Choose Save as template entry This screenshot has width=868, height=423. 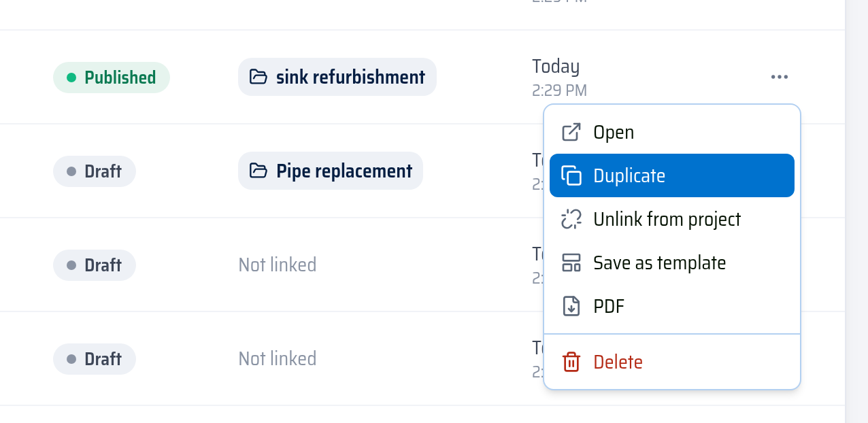pyautogui.click(x=672, y=263)
